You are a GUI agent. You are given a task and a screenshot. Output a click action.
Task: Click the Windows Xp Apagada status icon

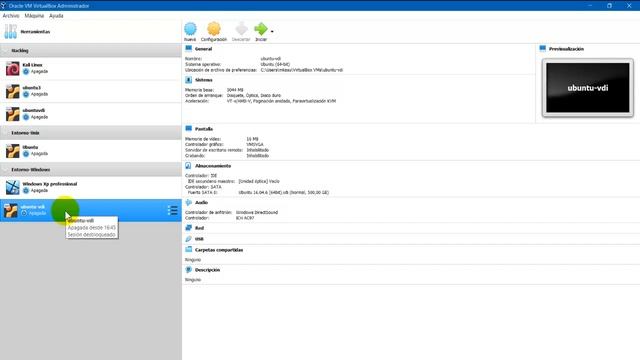point(26,191)
